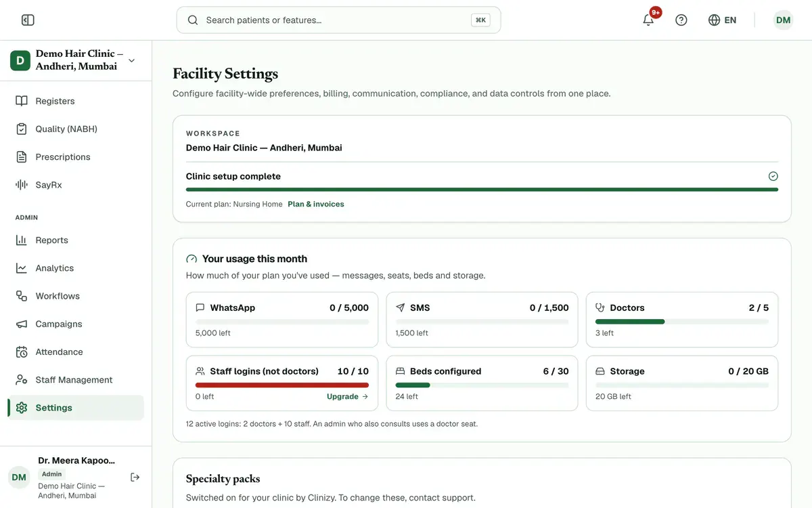Click the '0 / 1,500' SMS count
Image resolution: width=812 pixels, height=508 pixels.
point(549,308)
